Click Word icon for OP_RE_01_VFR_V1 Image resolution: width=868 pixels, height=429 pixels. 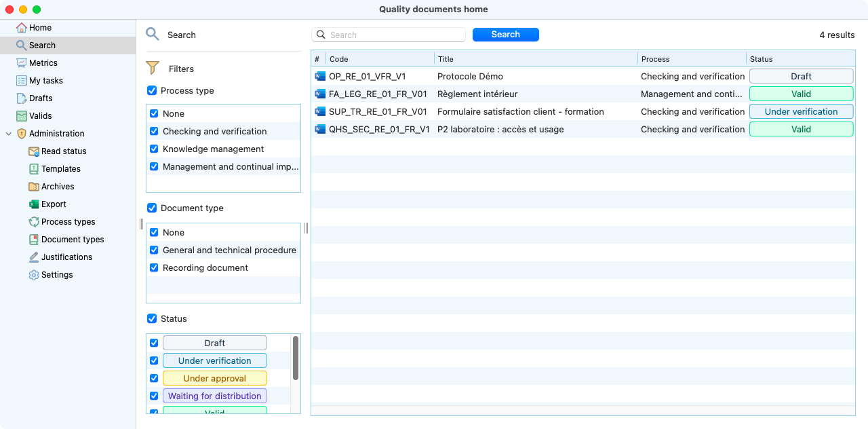pos(320,77)
